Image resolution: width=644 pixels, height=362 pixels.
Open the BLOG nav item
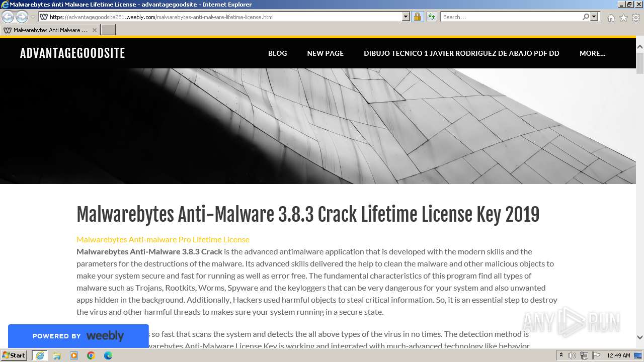(277, 53)
